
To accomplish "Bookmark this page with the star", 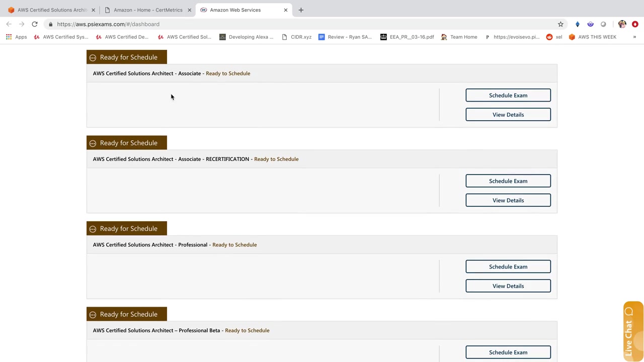I will [560, 24].
